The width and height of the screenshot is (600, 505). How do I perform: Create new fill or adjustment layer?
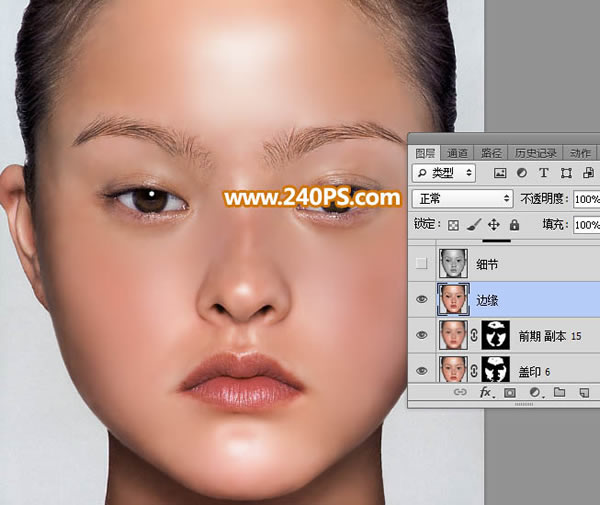[x=535, y=393]
